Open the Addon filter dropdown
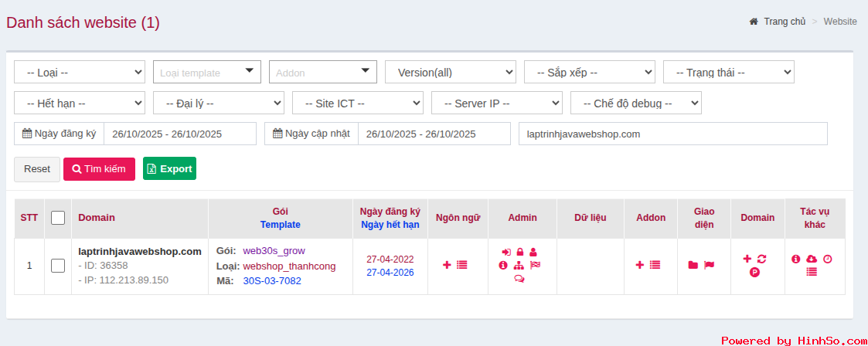Viewport: 868px width, 346px height. click(x=323, y=72)
